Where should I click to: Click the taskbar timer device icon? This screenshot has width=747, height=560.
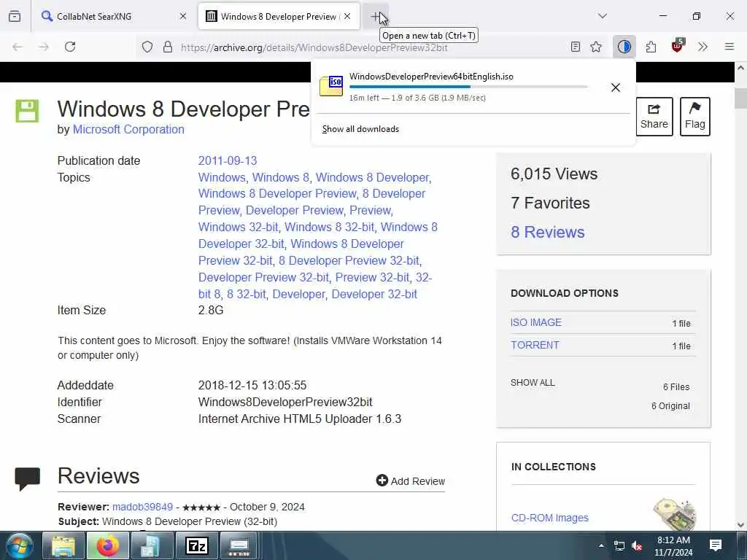point(239,545)
